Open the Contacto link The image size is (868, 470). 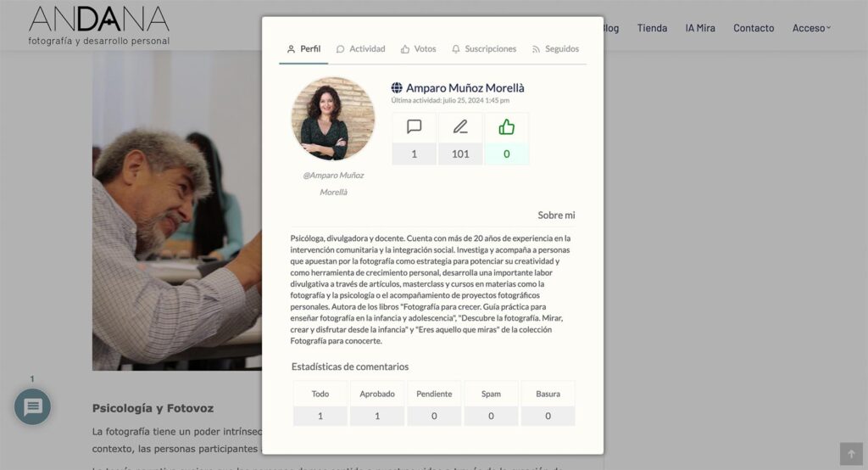(754, 28)
